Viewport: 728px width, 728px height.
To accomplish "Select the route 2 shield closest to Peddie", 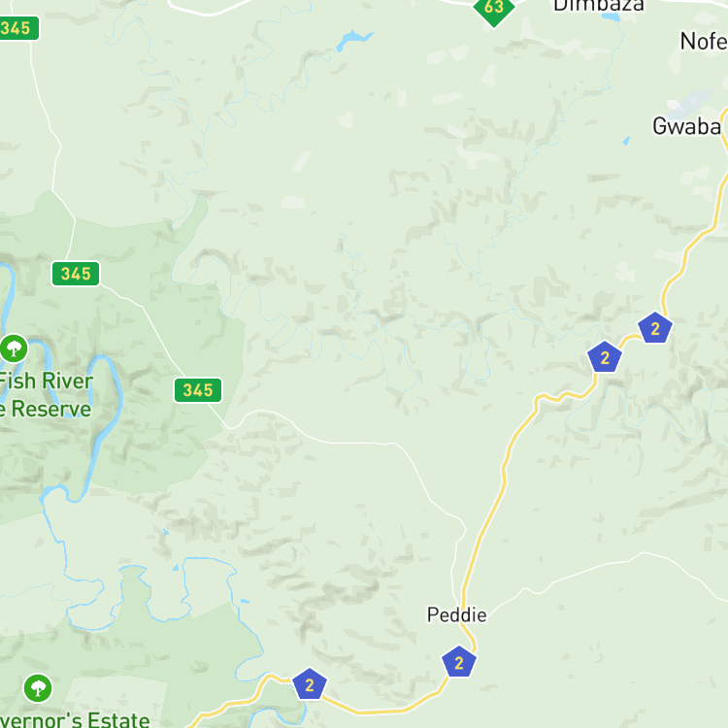I will pyautogui.click(x=459, y=662).
